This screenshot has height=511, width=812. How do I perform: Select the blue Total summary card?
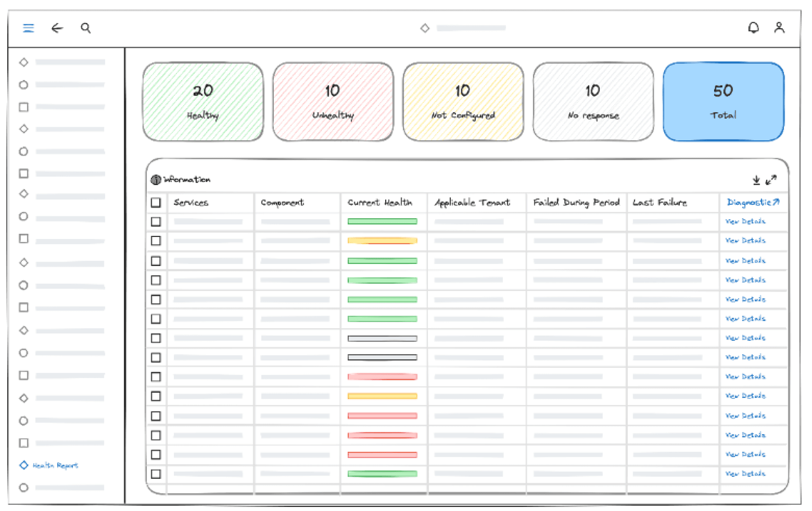[x=723, y=102]
